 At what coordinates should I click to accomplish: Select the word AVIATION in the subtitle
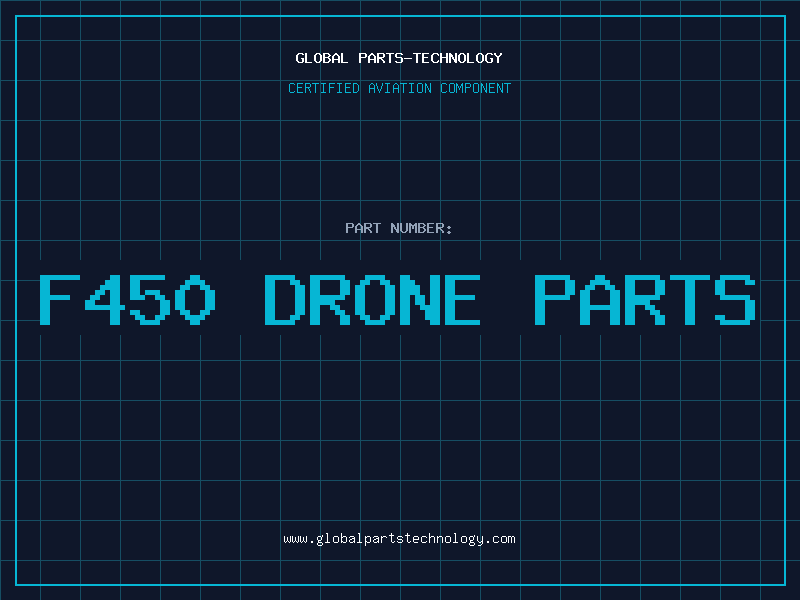399,88
